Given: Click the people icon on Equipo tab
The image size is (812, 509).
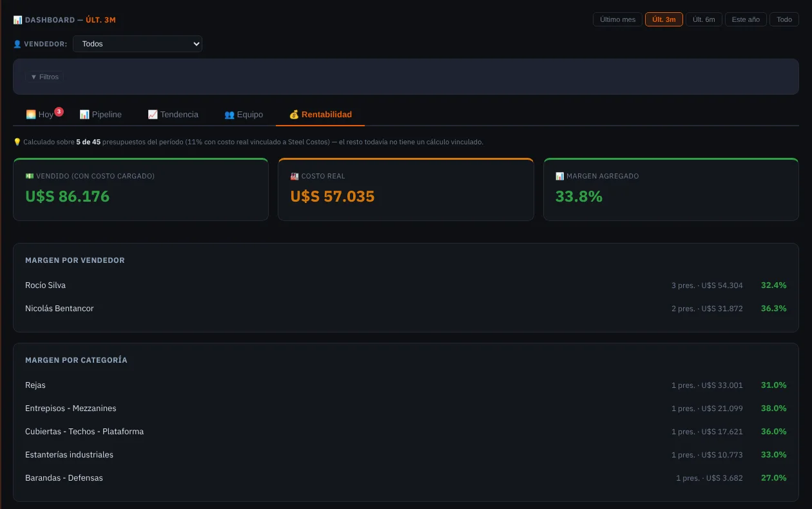Looking at the screenshot, I should pyautogui.click(x=229, y=114).
